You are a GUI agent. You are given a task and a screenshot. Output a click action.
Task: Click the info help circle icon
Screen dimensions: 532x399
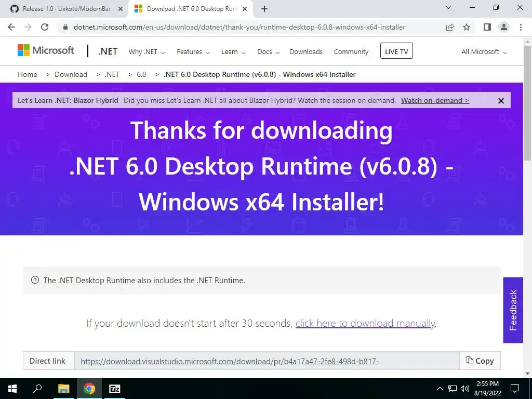click(35, 280)
